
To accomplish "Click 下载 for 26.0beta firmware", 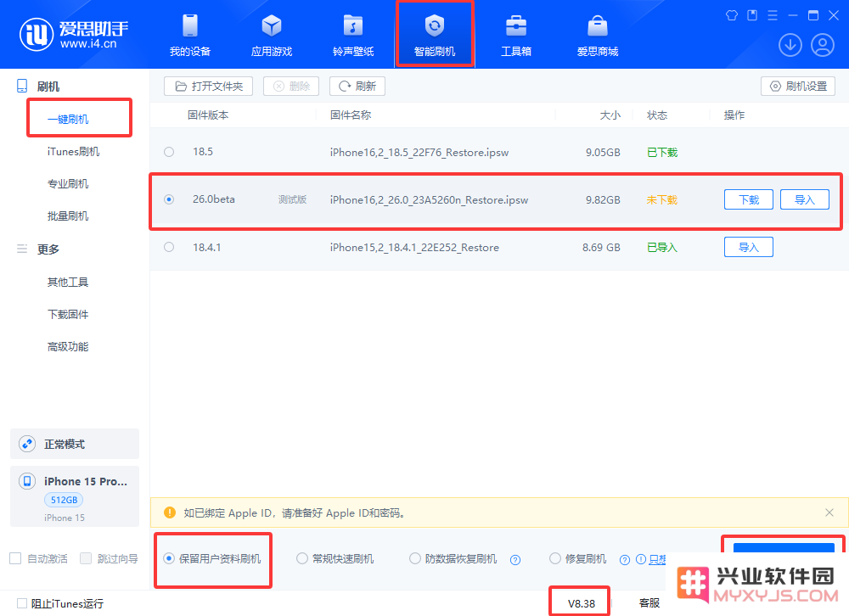I will point(748,199).
